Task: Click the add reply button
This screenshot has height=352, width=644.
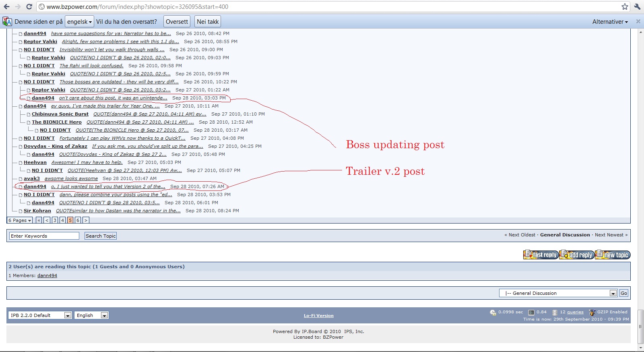Action: coord(577,255)
